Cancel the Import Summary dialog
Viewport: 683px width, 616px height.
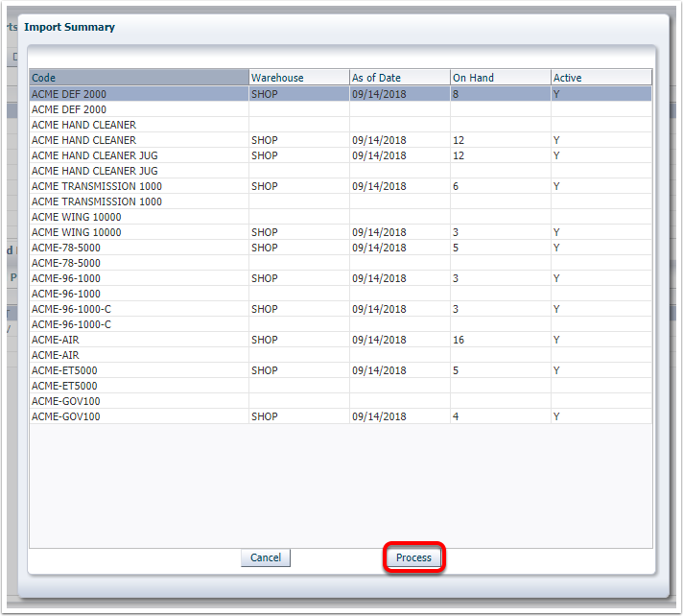pos(266,557)
